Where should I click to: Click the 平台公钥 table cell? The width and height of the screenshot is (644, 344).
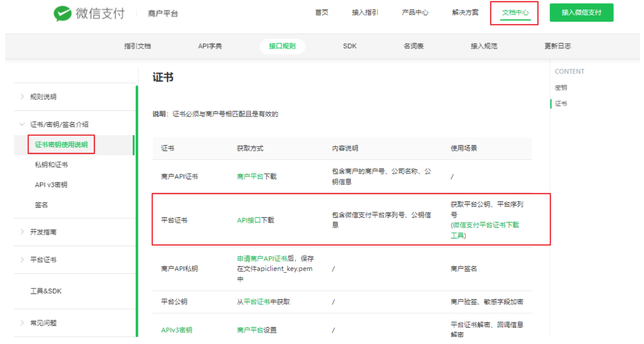173,302
